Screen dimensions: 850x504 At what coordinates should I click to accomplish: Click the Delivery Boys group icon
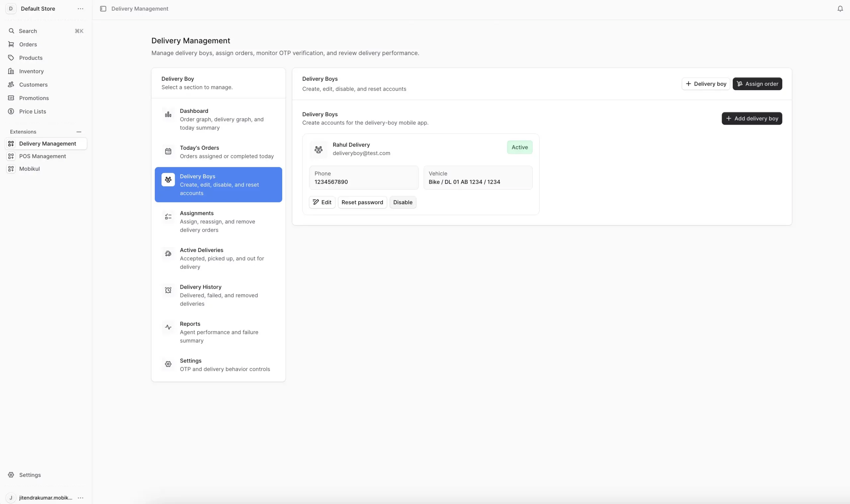pyautogui.click(x=168, y=180)
